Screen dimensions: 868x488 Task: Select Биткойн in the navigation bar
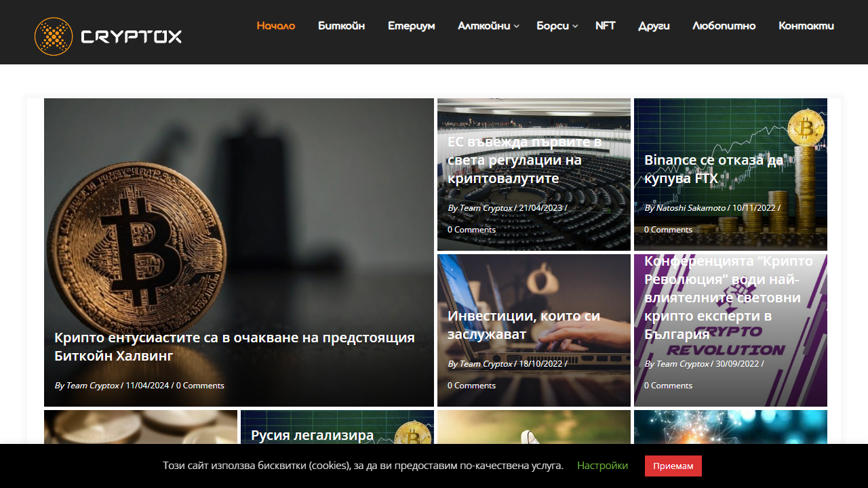(x=341, y=26)
